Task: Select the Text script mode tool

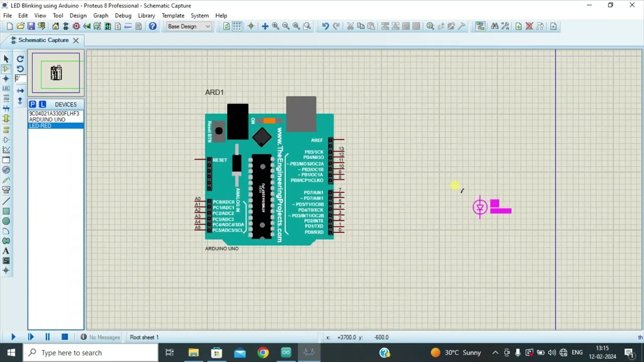Action: (6, 99)
